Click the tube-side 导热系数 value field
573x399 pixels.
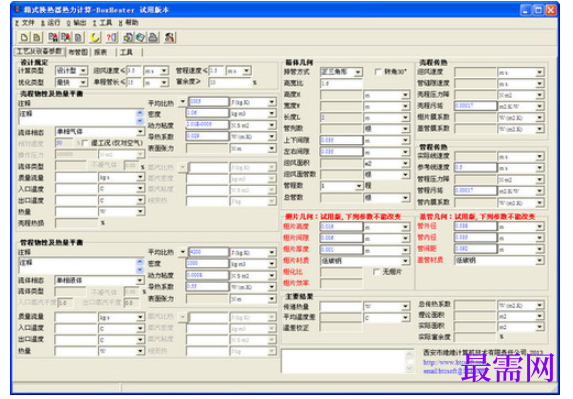207,286
